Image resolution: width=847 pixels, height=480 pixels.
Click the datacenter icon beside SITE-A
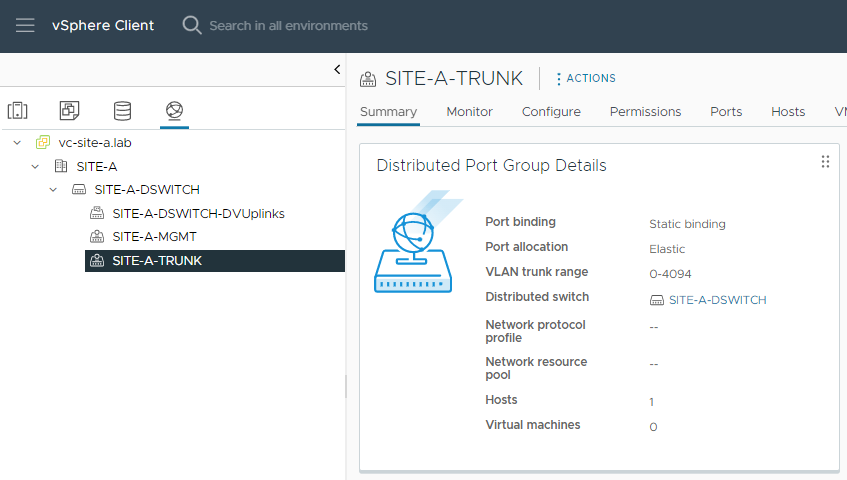[x=61, y=166]
